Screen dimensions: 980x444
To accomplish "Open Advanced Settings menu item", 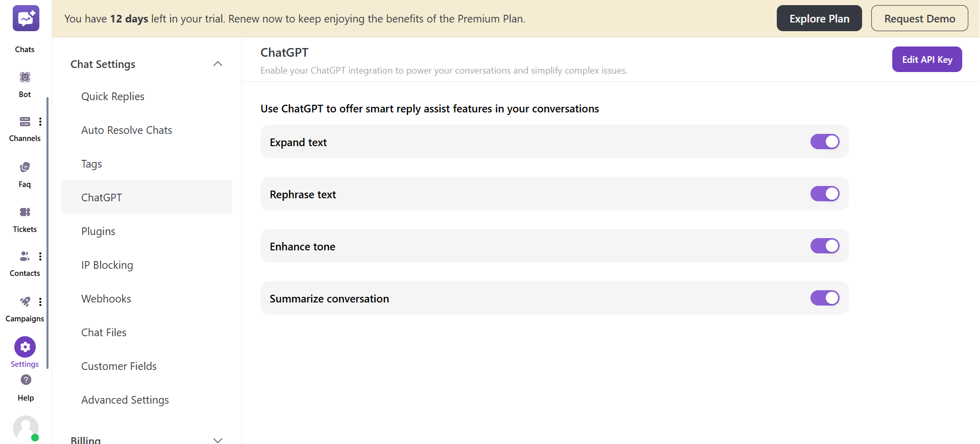I will pyautogui.click(x=125, y=400).
